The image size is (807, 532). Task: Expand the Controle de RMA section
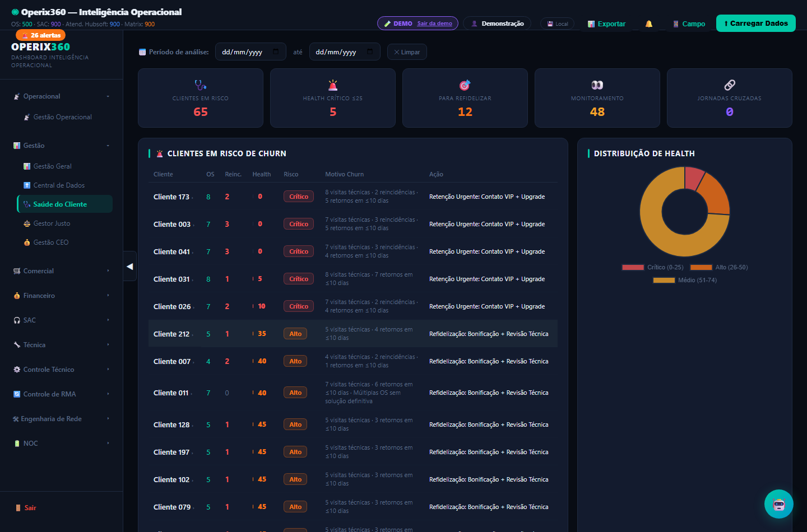point(62,394)
